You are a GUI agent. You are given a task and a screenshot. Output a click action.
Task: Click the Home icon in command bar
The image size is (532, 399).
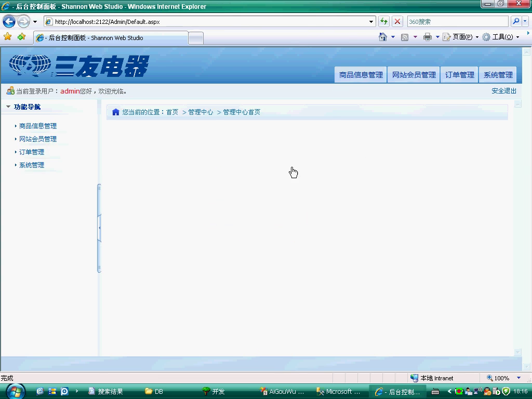coord(383,37)
